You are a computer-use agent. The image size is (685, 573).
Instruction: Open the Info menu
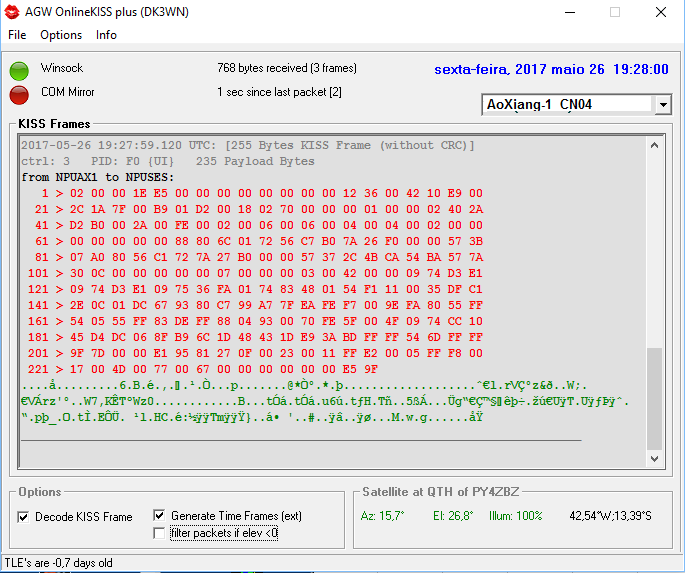point(106,35)
